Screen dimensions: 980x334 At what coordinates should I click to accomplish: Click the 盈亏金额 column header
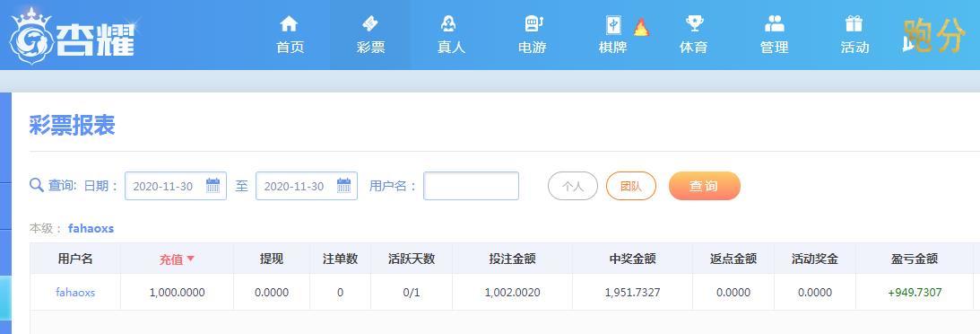click(915, 259)
